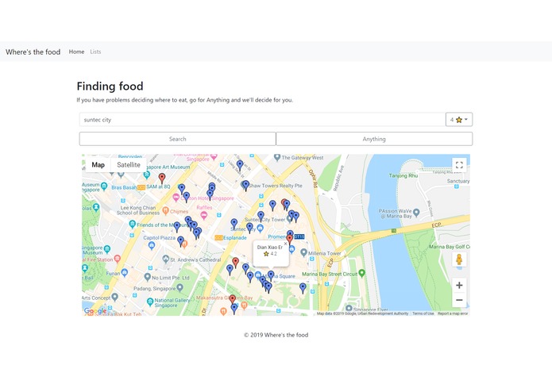The image size is (552, 392).
Task: Open the 4 star rating dropdown
Action: pyautogui.click(x=459, y=120)
